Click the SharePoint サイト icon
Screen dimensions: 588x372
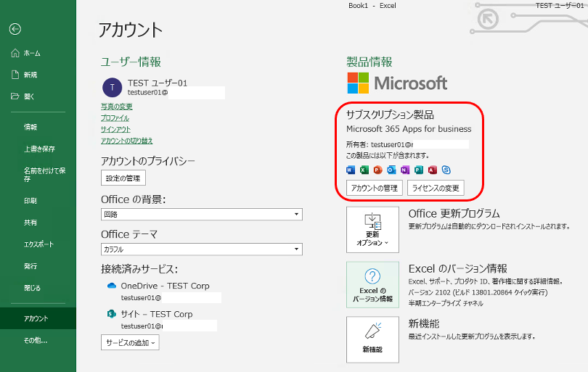[111, 314]
